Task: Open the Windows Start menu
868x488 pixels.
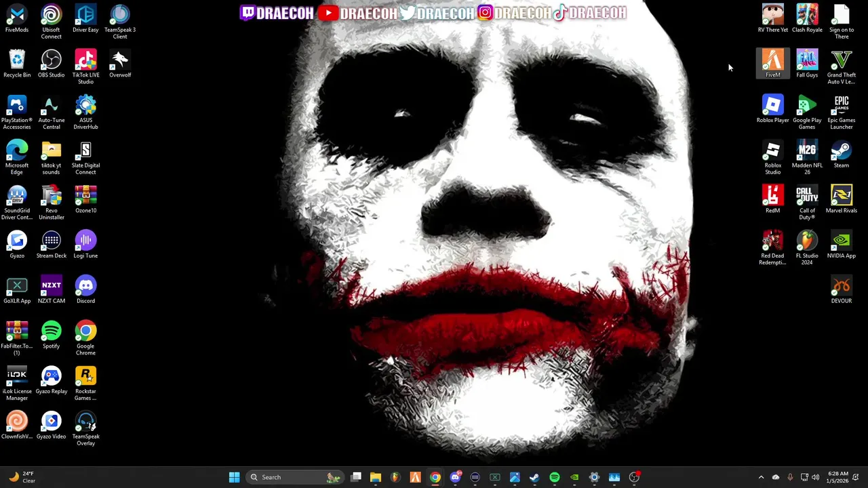Action: coord(234,477)
